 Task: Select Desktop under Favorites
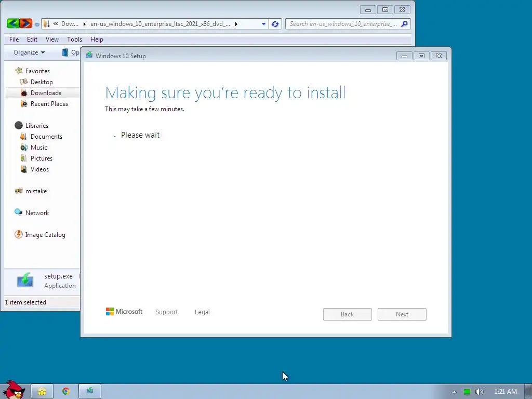click(42, 82)
